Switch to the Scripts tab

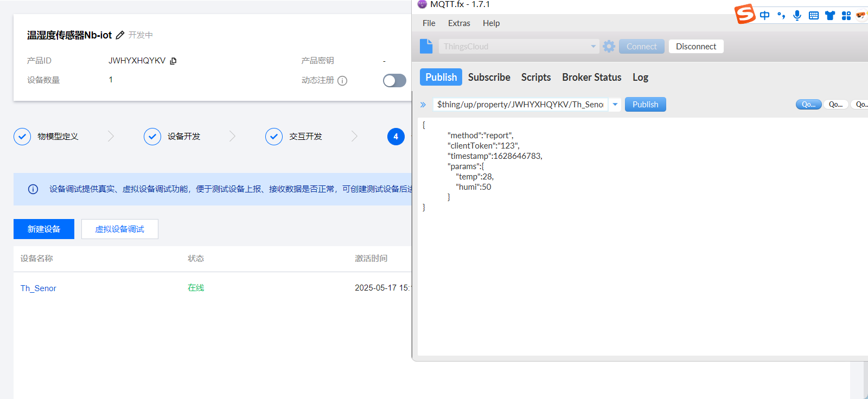(x=536, y=77)
